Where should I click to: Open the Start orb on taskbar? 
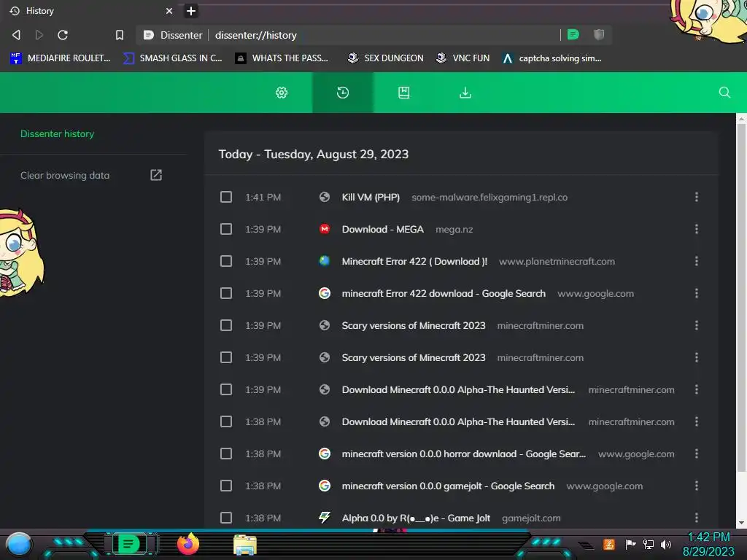tap(19, 545)
